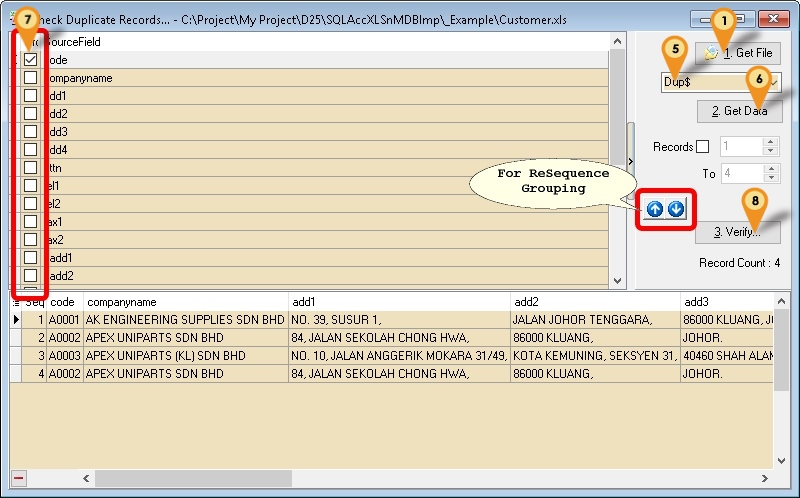Viewport: 800px width, 498px height.
Task: Select the APEX UNIPARTS (KL) SDN BHD cell
Action: pyautogui.click(x=185, y=355)
